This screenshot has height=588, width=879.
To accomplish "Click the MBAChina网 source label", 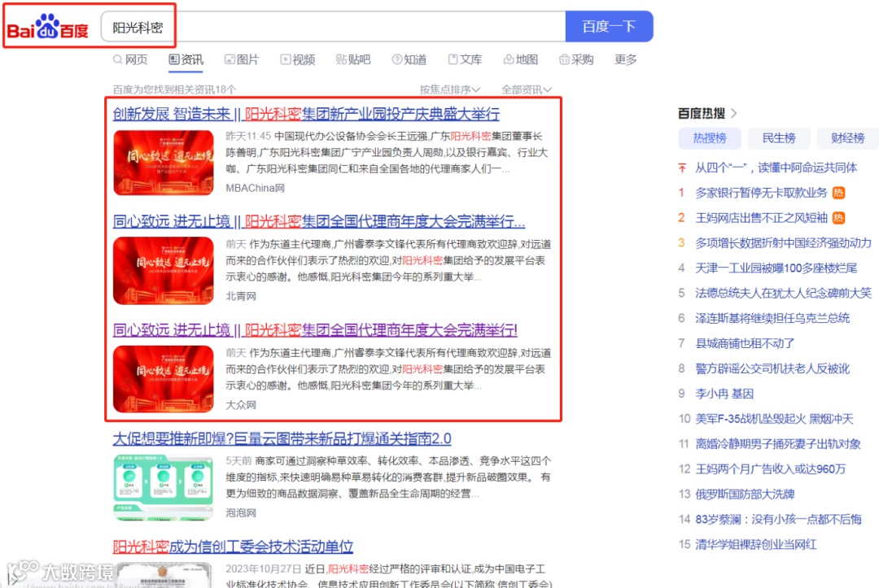I will [x=255, y=188].
